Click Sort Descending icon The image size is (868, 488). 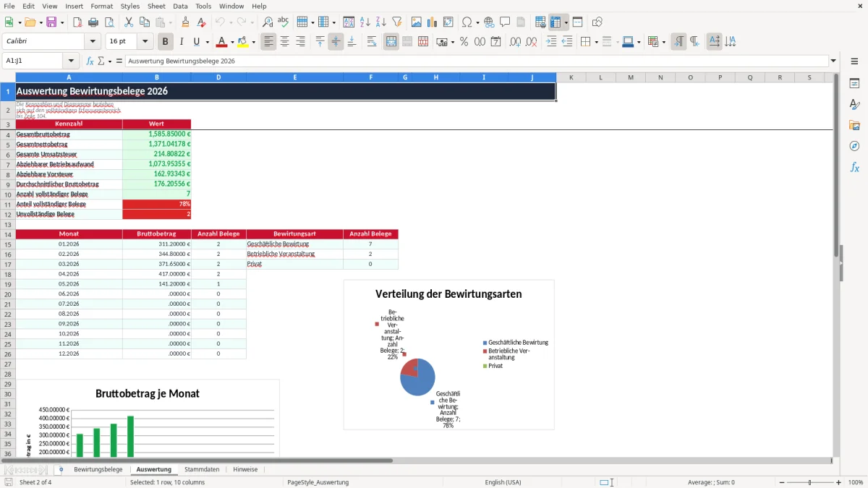[381, 22]
